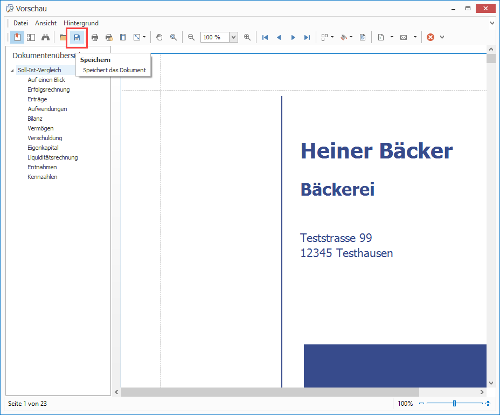
Task: Open the Ansicht menu
Action: click(46, 23)
